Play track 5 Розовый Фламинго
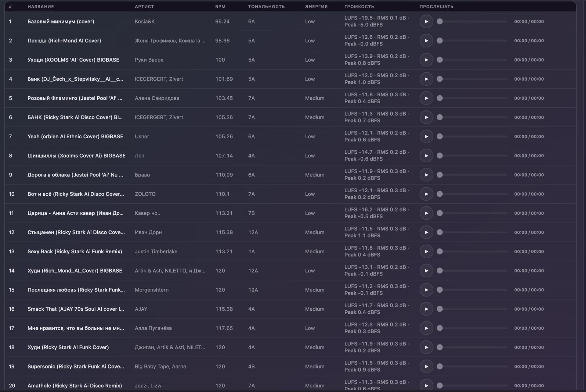This screenshot has width=586, height=392. coord(426,98)
